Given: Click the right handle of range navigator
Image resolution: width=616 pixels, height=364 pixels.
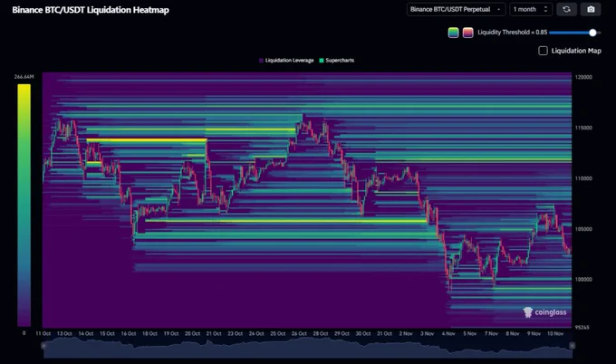Looking at the screenshot, I should click(x=572, y=346).
